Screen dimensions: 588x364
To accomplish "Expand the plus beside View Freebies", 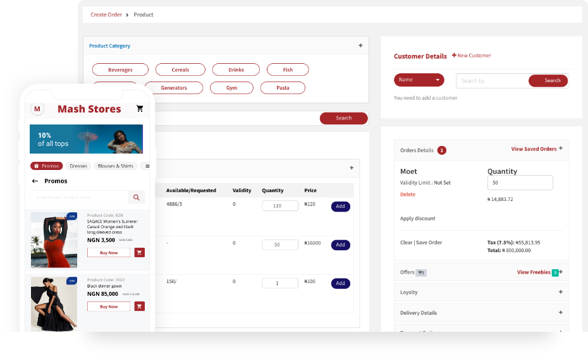I will (x=561, y=272).
